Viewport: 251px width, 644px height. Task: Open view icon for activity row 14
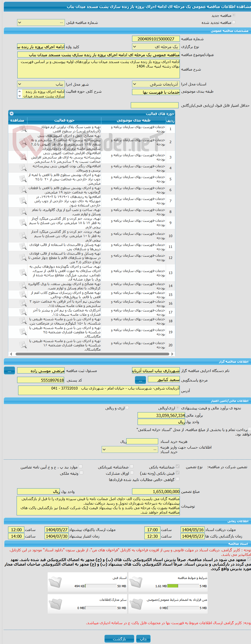coord(23,286)
